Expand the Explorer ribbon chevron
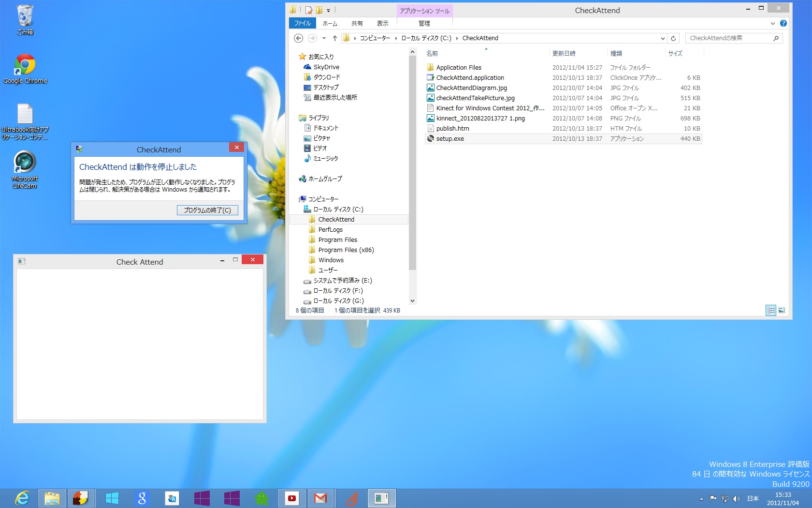The height and width of the screenshot is (508, 812). click(x=773, y=23)
